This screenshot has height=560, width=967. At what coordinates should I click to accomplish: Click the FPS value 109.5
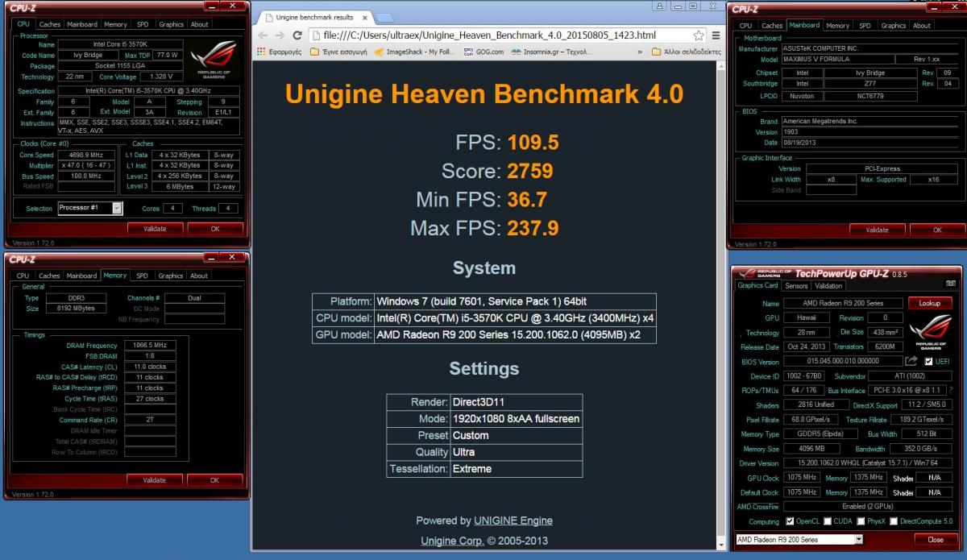point(533,143)
